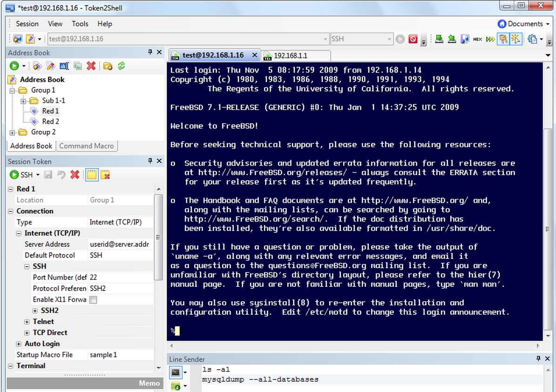Click the duplicate entry icon
Screen dimensions: 556x392
tap(78, 66)
